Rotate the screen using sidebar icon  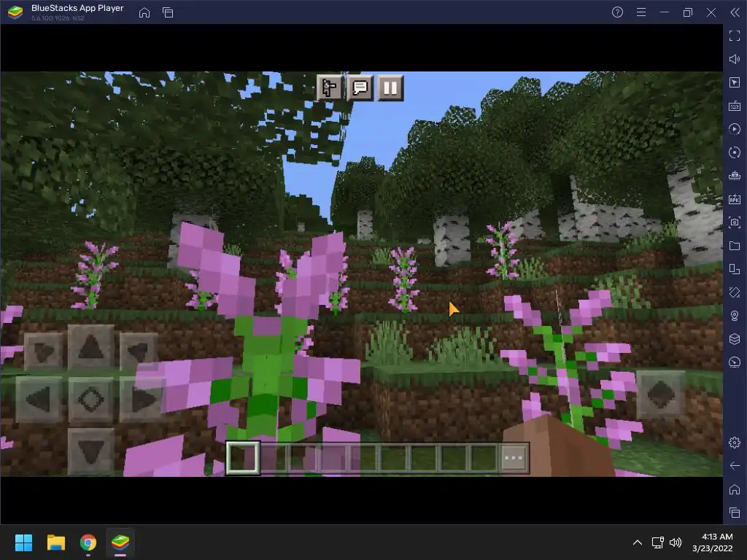tap(735, 292)
